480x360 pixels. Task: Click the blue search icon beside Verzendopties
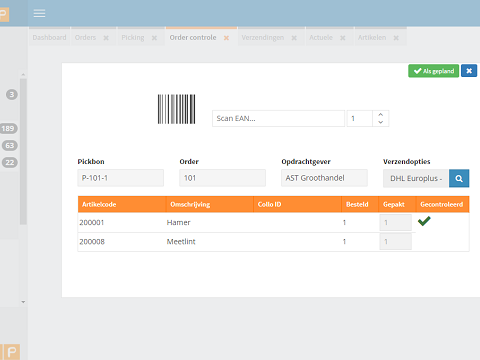click(x=459, y=178)
